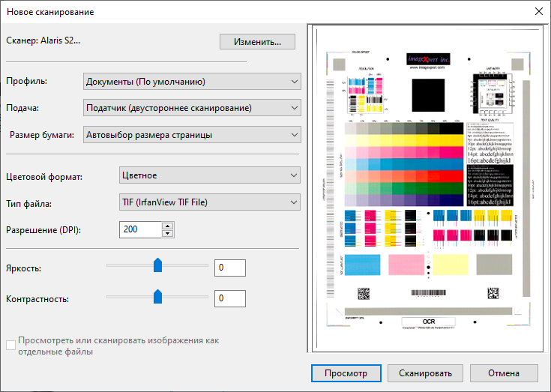Click the Яркость value field

[x=230, y=268]
